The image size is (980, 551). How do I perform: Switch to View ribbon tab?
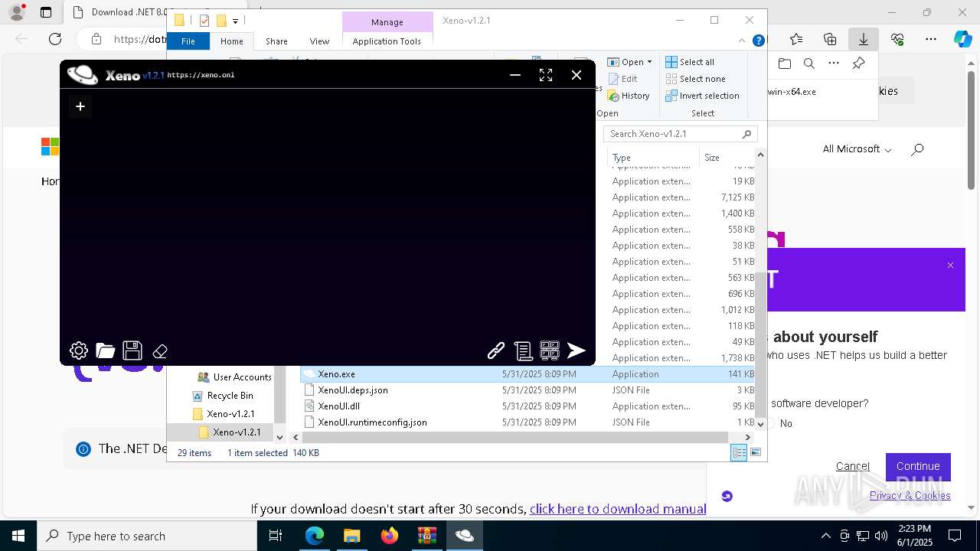(319, 41)
